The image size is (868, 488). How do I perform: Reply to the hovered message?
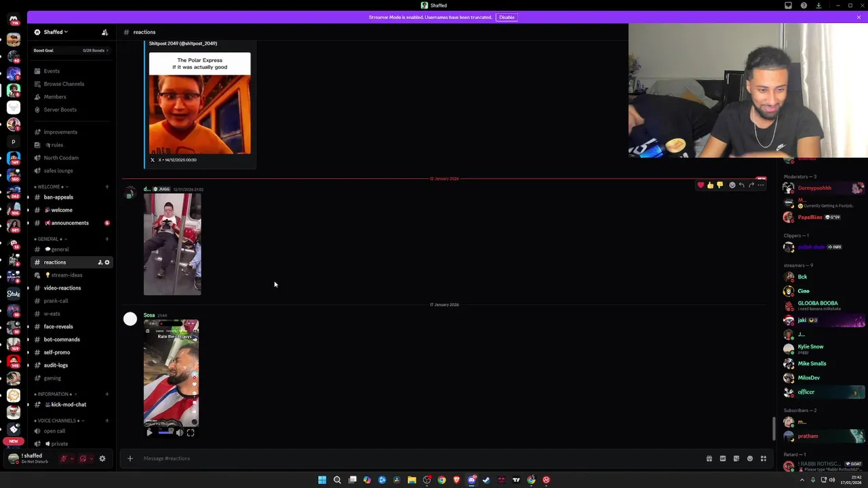[x=741, y=185]
